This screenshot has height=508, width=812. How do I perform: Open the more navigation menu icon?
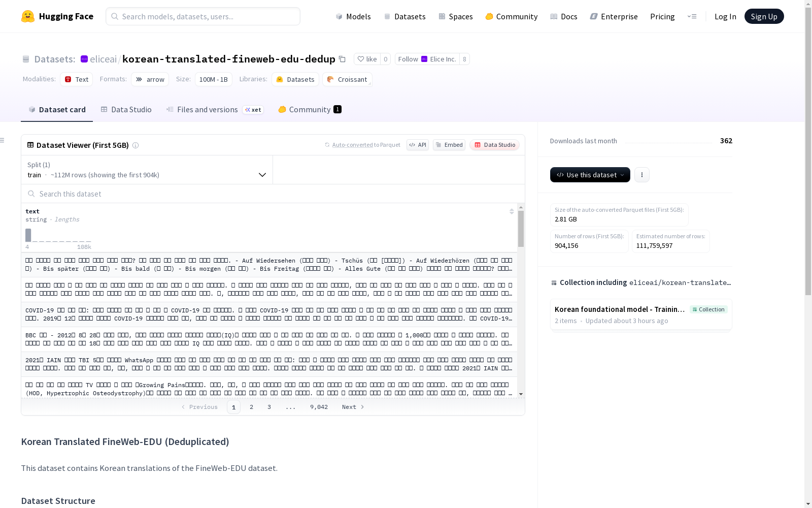692,16
